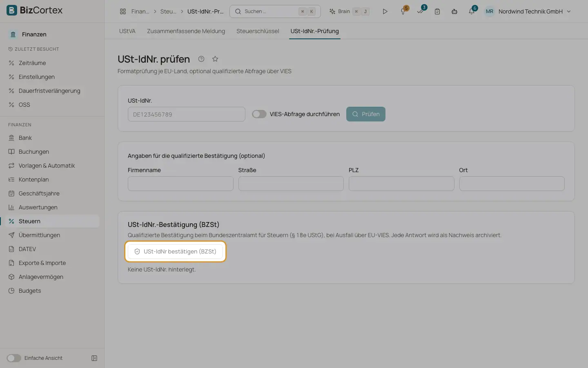Click the robot assistant icon
588x368 pixels.
[454, 11]
